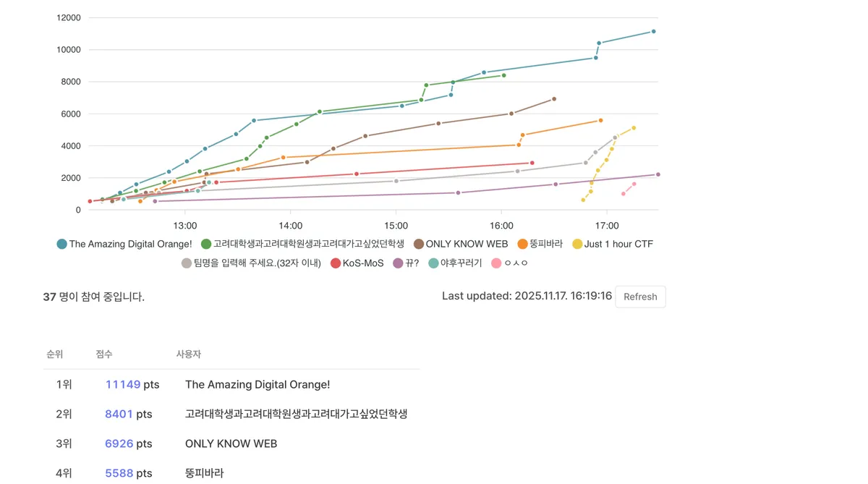Image resolution: width=868 pixels, height=484 pixels.
Task: Click the yellow Just 1 hour CTF legend marker
Action: [577, 244]
